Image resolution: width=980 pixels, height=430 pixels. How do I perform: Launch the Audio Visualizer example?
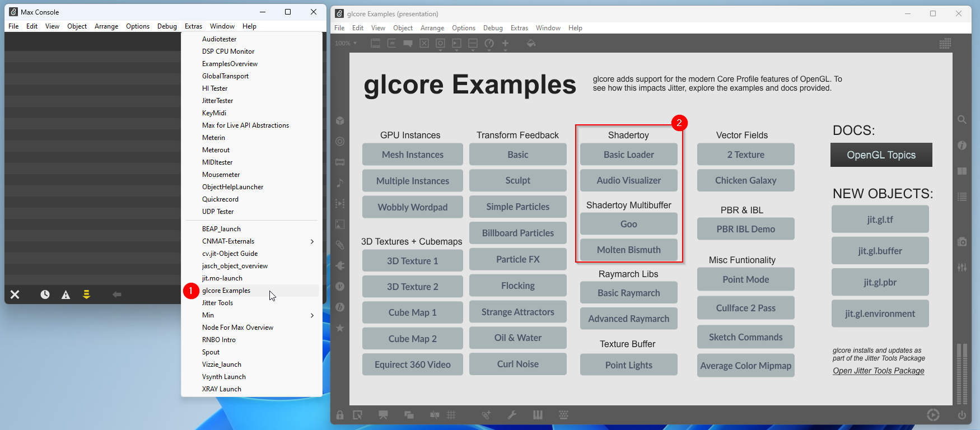[x=629, y=180]
